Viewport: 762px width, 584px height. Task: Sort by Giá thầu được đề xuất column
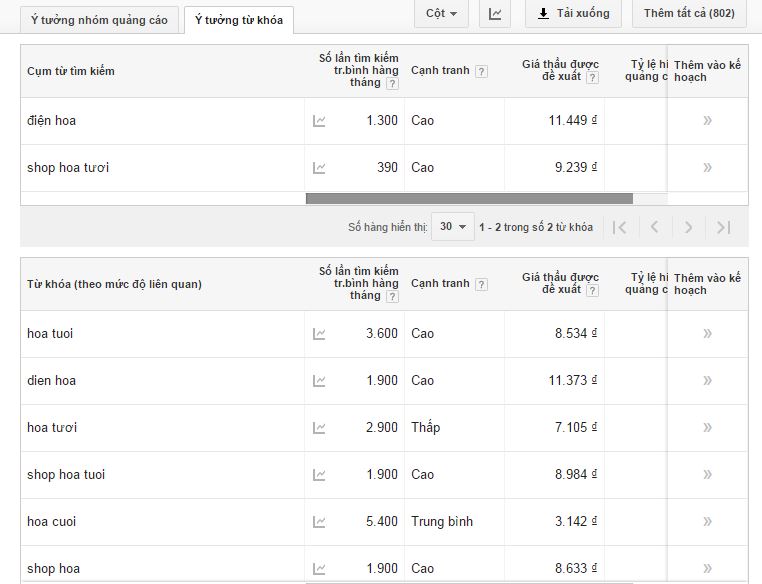560,283
